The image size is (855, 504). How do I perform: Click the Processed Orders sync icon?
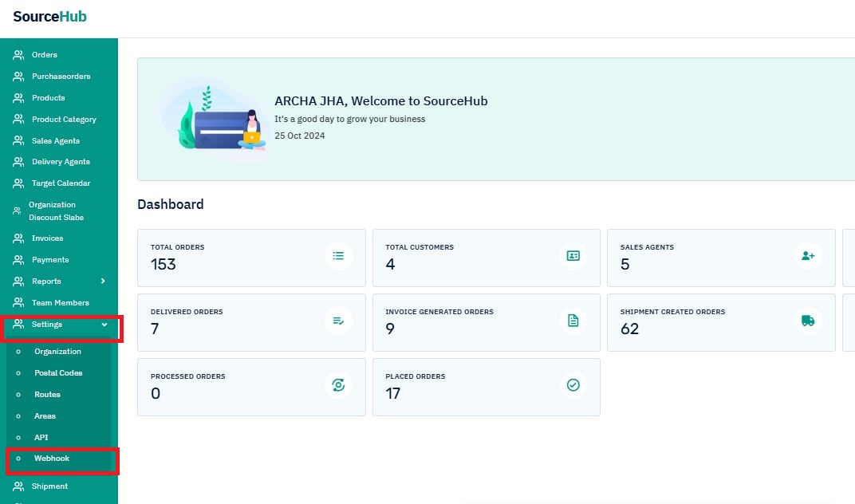[x=338, y=385]
